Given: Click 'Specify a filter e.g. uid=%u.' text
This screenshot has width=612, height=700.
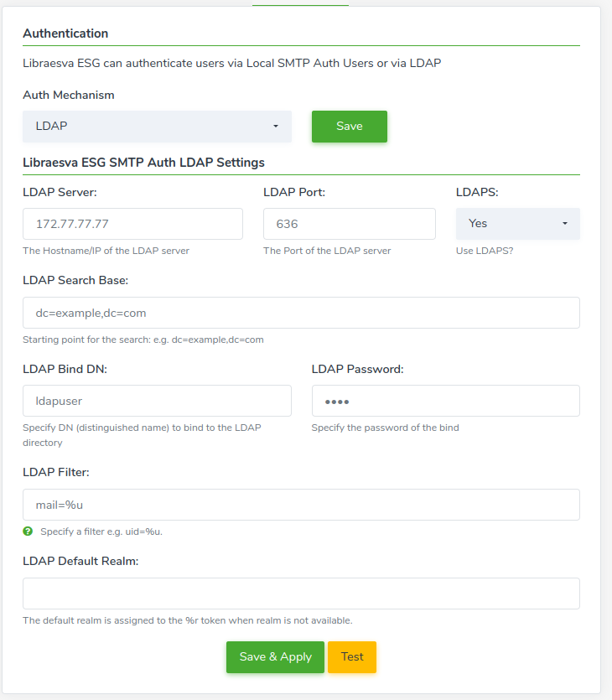Looking at the screenshot, I should 101,531.
